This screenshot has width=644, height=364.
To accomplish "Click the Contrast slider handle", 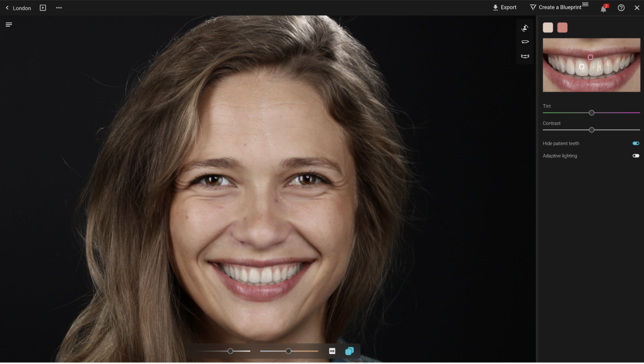I will coord(591,130).
